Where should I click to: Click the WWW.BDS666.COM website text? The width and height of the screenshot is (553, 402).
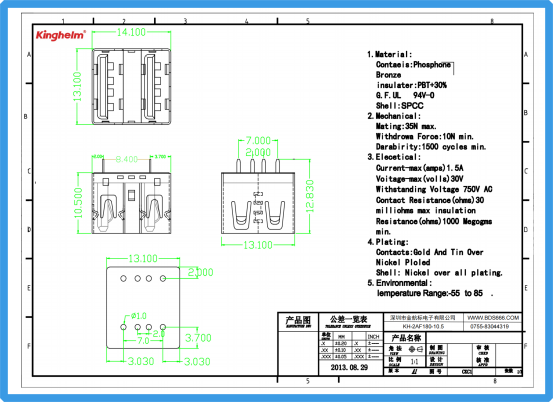[493, 318]
